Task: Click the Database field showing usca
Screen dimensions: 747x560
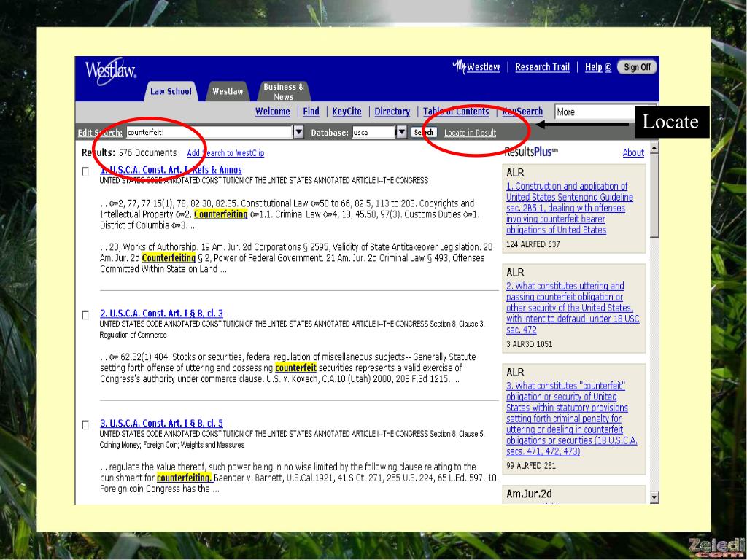Action: click(374, 132)
